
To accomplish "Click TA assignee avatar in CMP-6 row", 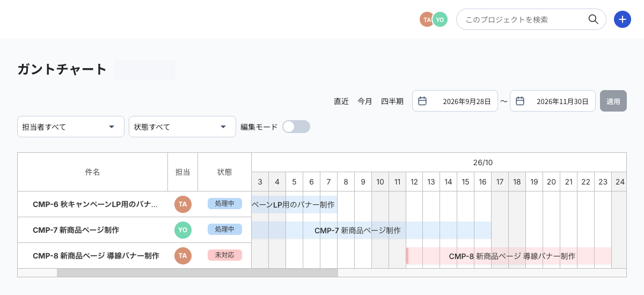I will tap(183, 204).
